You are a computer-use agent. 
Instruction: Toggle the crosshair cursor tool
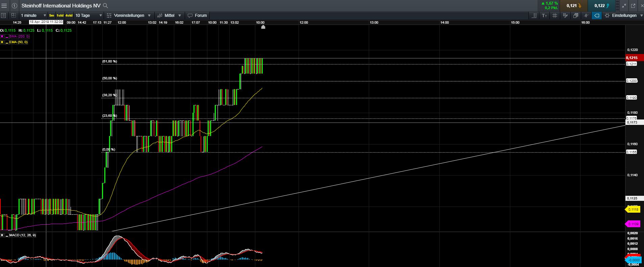(x=586, y=16)
